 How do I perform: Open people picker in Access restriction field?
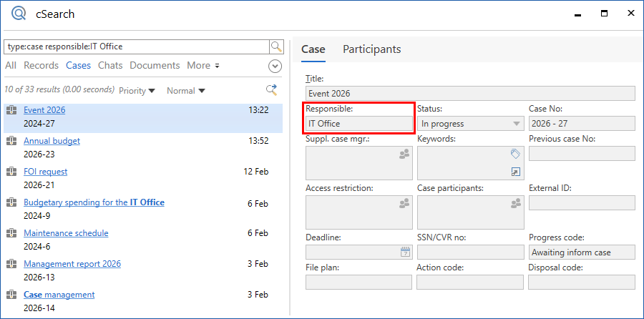(x=405, y=203)
